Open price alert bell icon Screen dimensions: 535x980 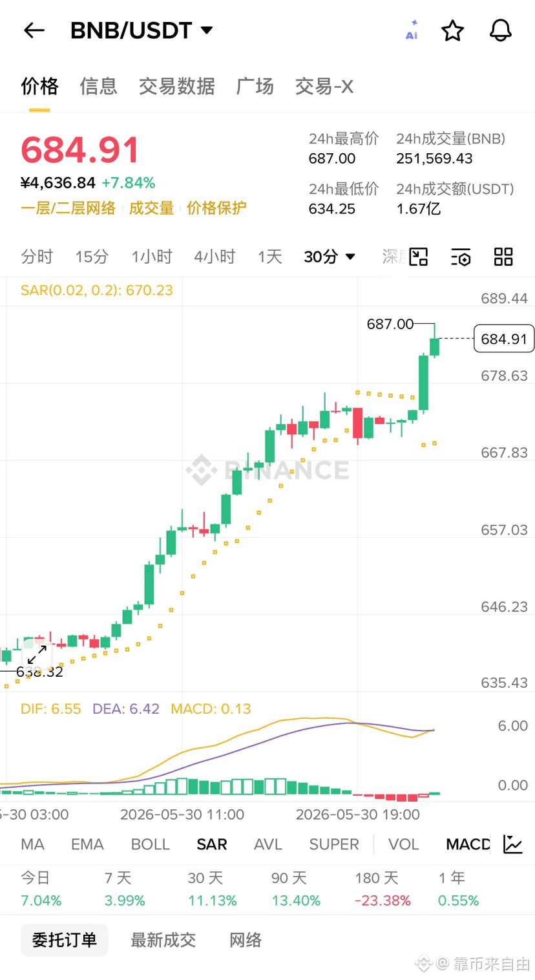(x=501, y=30)
